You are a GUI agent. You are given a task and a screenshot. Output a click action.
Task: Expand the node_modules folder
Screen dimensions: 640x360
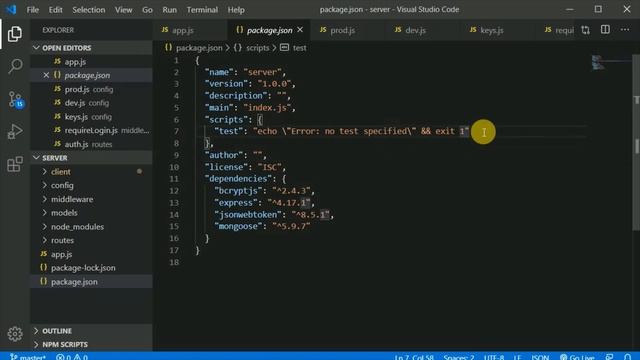(91, 227)
